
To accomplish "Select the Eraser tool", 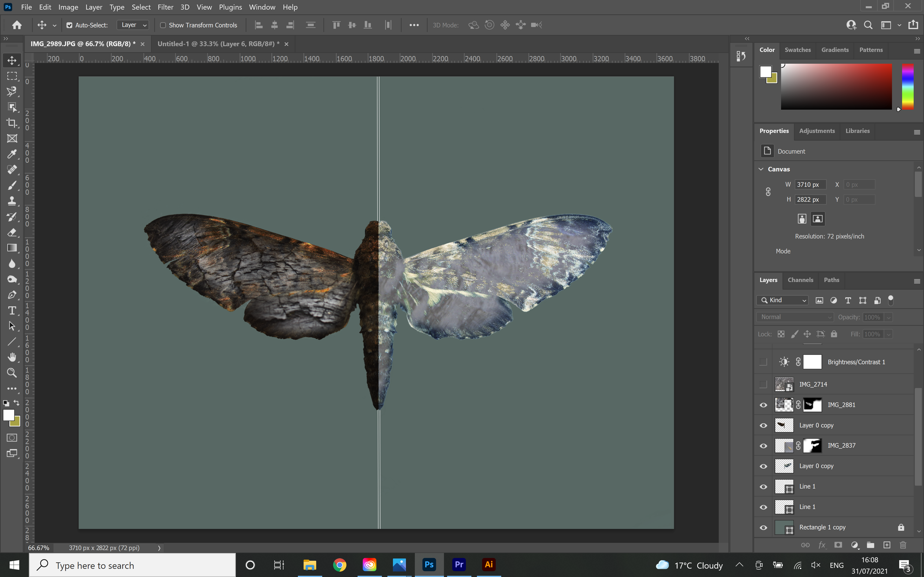I will 12,232.
